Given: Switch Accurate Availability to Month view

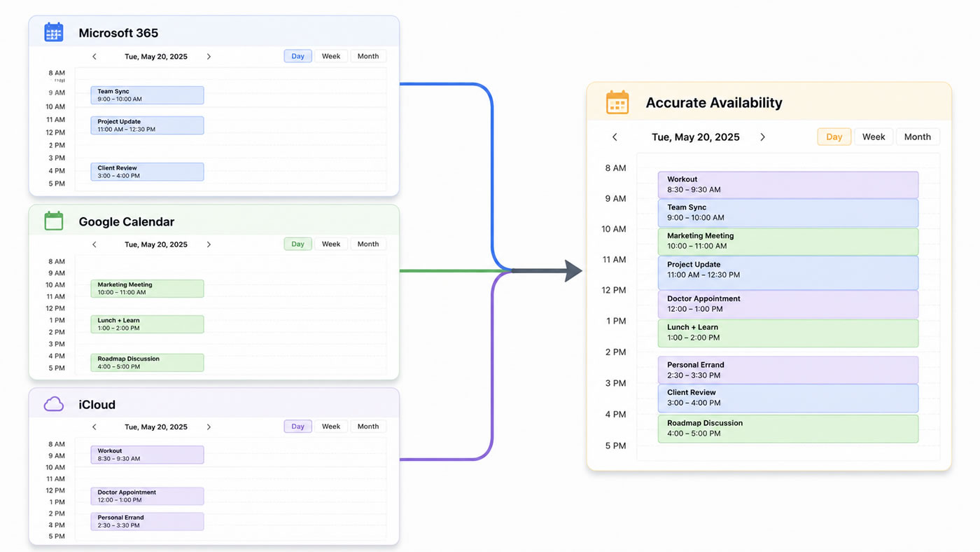Looking at the screenshot, I should point(918,137).
